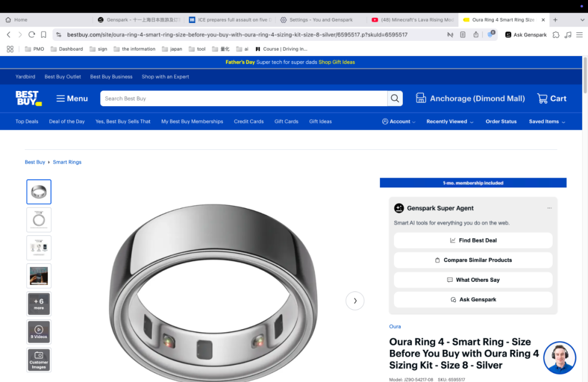Screen dimensions: 588x382
Task: Show next product image with right arrow
Action: 355,301
